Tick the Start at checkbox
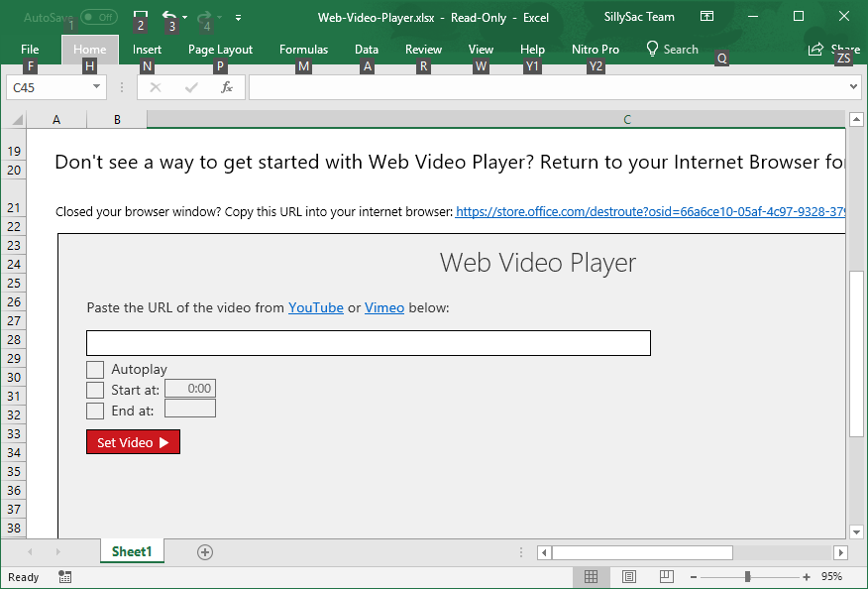 (x=95, y=390)
